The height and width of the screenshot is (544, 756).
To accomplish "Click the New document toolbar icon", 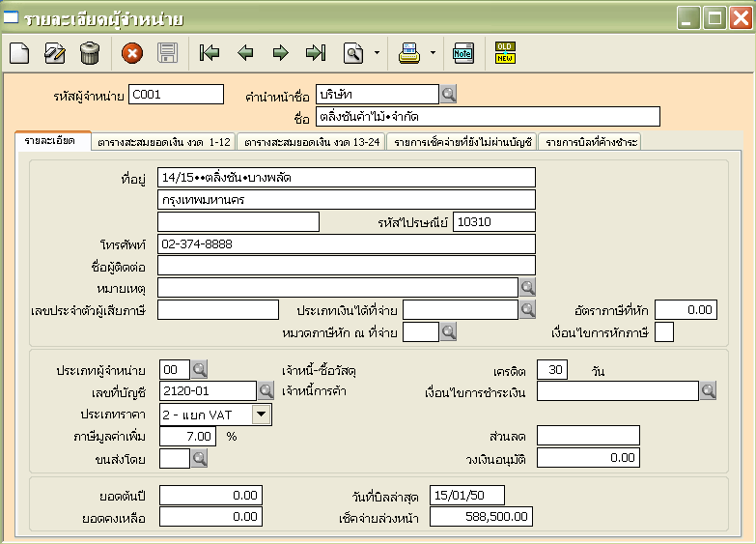I will pos(19,54).
